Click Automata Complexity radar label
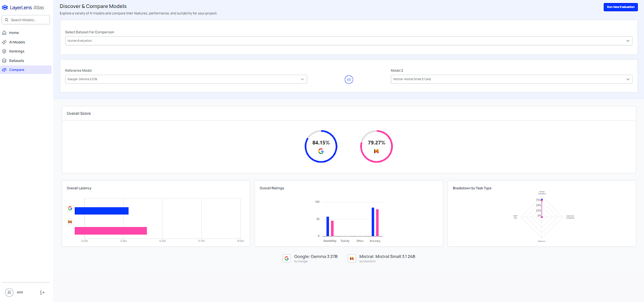The height and width of the screenshot is (302, 644). [570, 217]
